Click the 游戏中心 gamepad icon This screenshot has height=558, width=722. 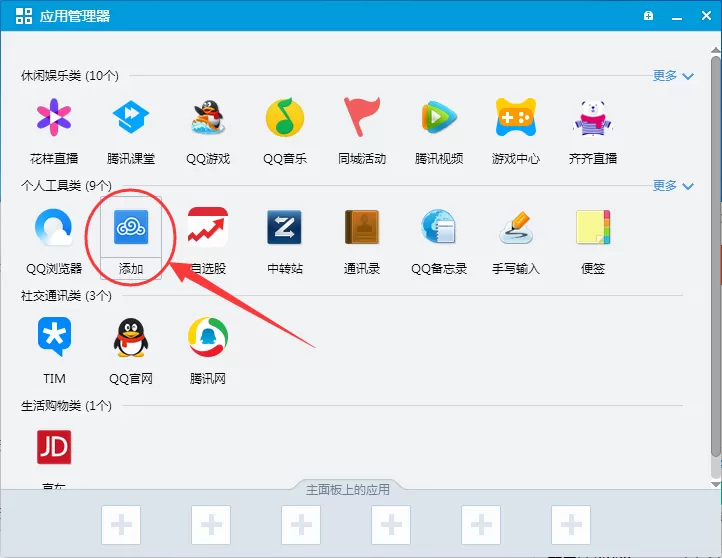coord(516,117)
